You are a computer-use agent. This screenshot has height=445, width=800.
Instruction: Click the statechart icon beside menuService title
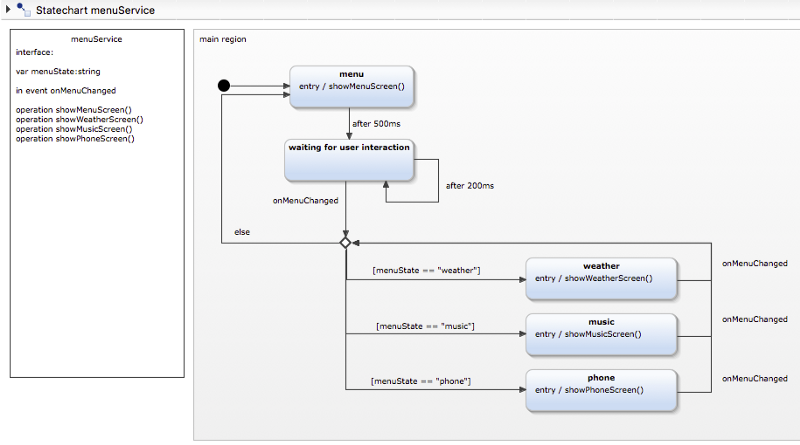pos(23,10)
